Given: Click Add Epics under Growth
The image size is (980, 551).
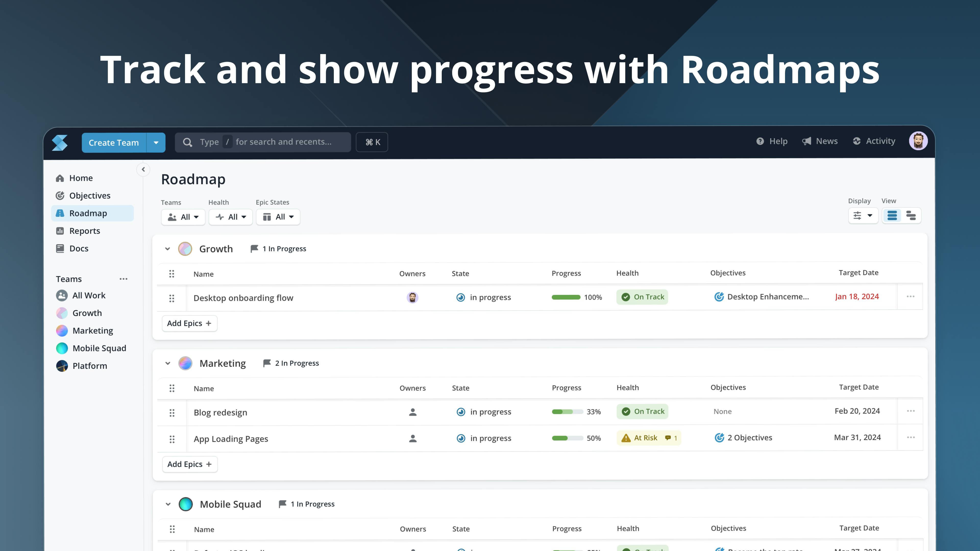Looking at the screenshot, I should click(x=189, y=324).
